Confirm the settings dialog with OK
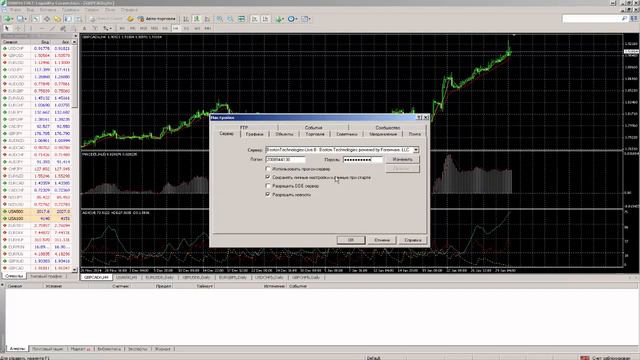 coord(351,240)
